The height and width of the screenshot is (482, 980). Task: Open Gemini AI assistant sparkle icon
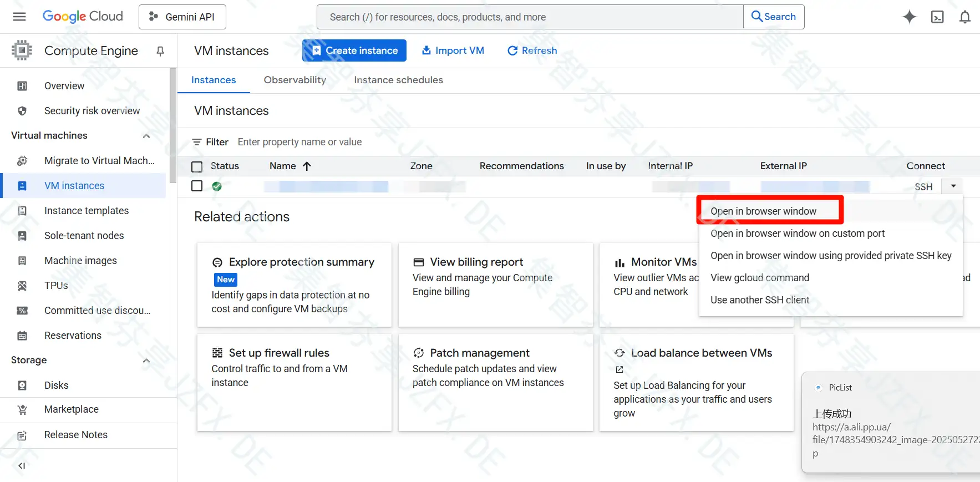coord(909,17)
